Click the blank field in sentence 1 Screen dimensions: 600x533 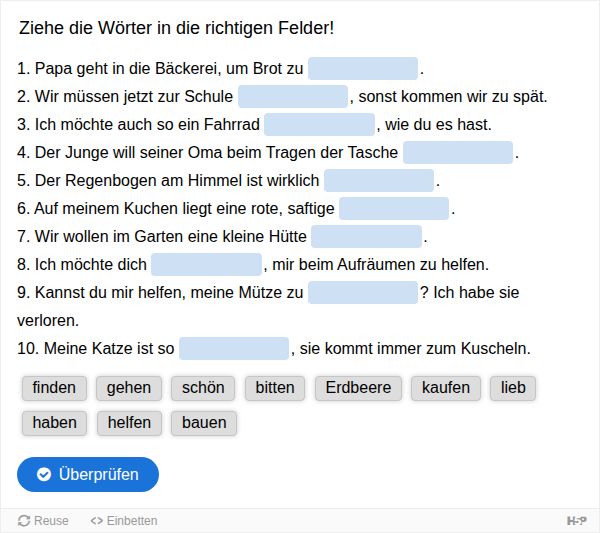click(x=363, y=69)
